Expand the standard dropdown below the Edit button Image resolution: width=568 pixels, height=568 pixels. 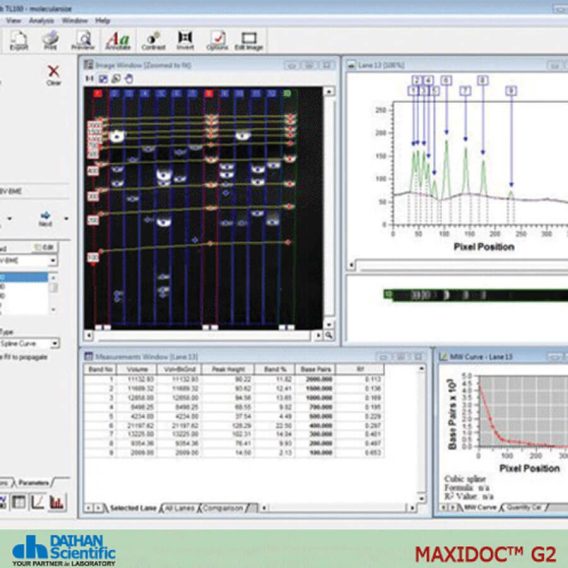pyautogui.click(x=53, y=260)
